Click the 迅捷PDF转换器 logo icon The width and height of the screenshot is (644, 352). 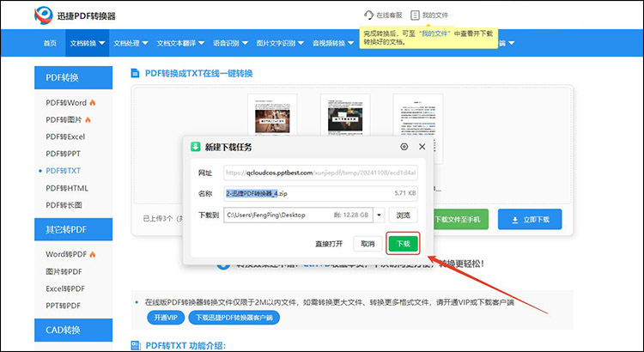pos(44,15)
